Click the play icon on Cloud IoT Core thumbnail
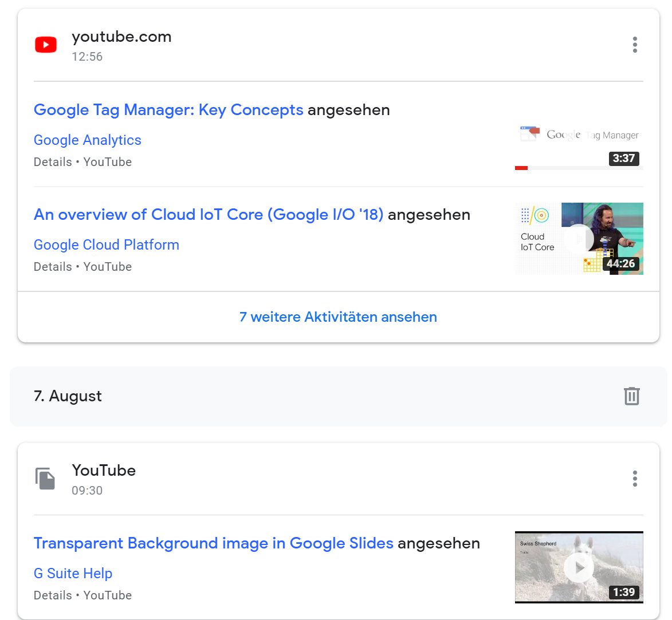This screenshot has height=620, width=672. tap(580, 239)
